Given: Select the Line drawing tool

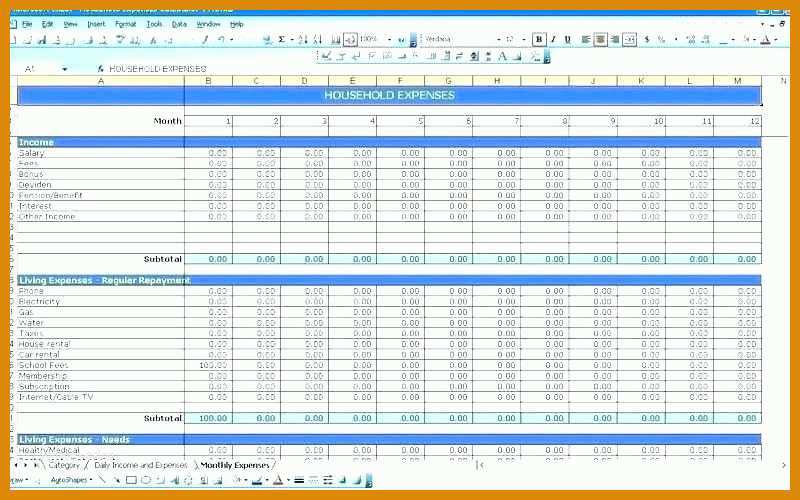Looking at the screenshot, I should tap(102, 480).
